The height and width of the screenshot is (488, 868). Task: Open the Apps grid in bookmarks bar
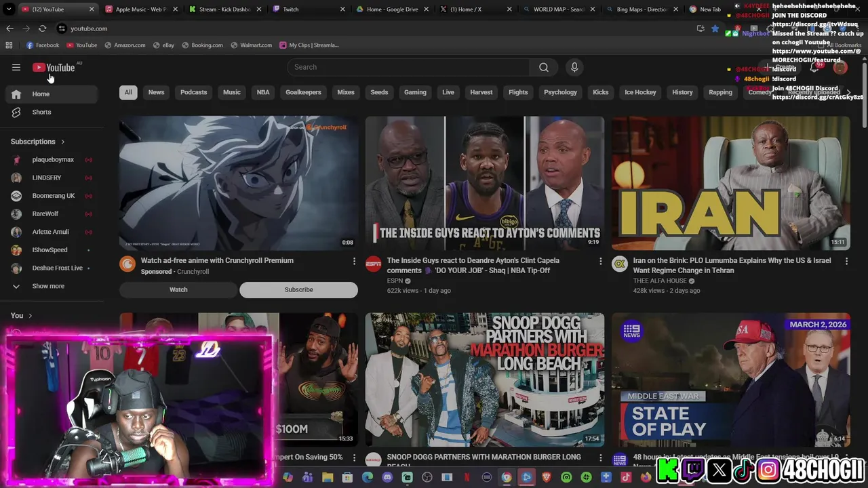click(9, 45)
